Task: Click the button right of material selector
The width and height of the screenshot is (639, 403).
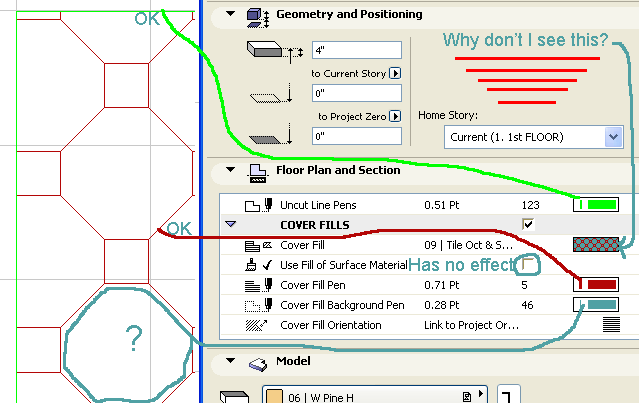Action: point(509,394)
